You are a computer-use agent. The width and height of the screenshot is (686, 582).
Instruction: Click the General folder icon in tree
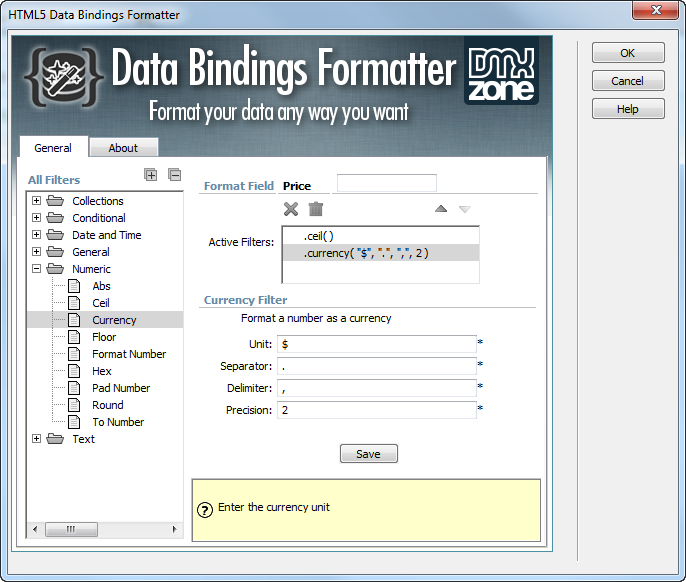click(x=55, y=252)
